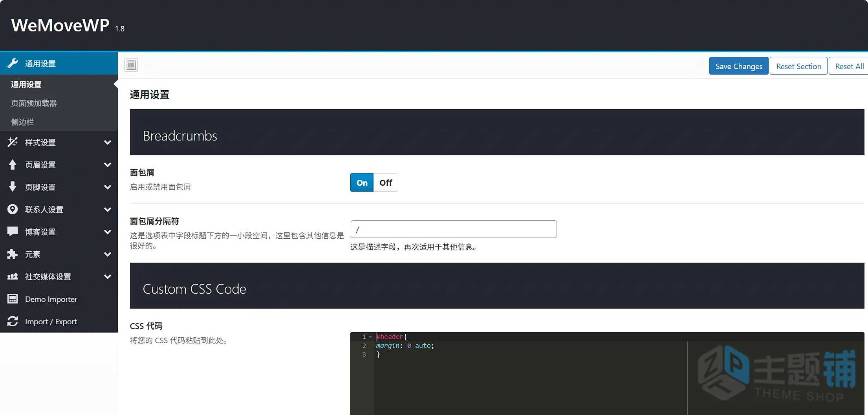The height and width of the screenshot is (415, 868).
Task: Turn breadcrumbs On
Action: [x=362, y=183]
